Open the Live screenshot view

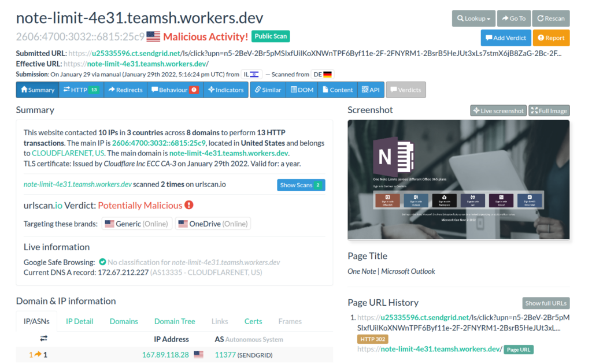498,110
